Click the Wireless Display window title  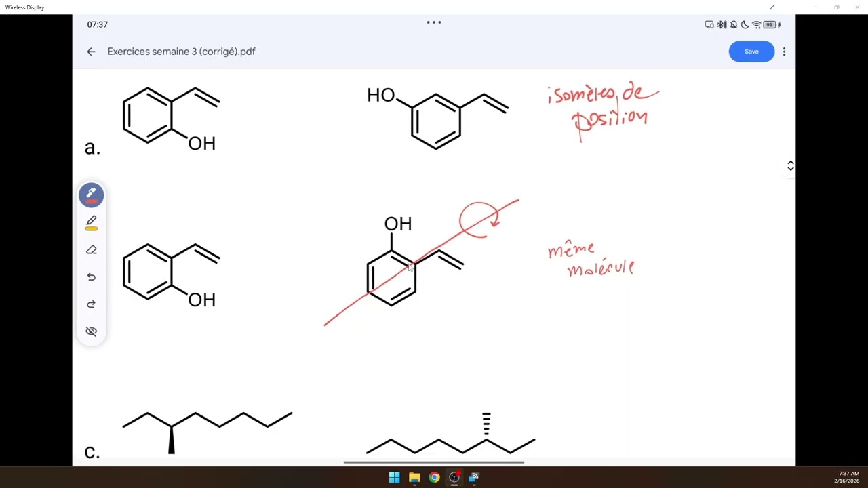coord(24,7)
